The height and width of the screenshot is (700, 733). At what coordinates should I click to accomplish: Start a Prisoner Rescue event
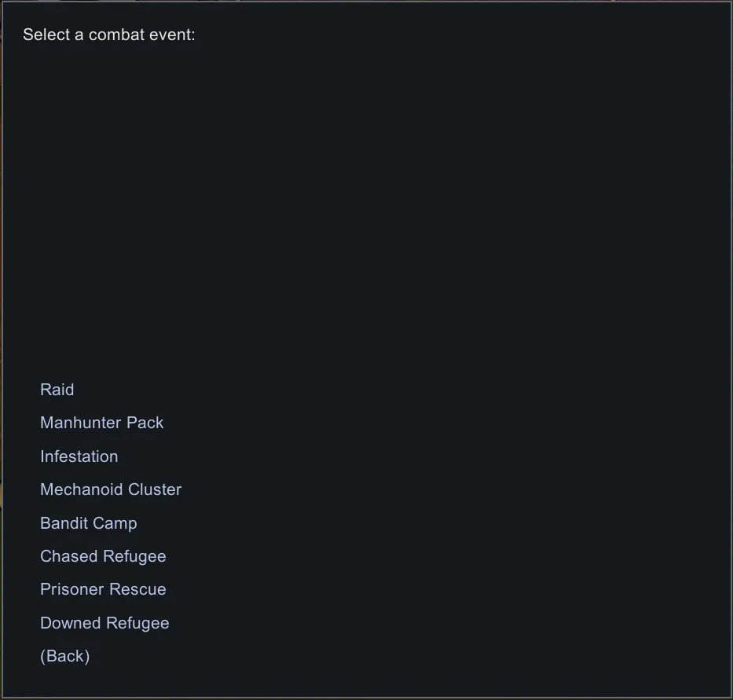[103, 589]
